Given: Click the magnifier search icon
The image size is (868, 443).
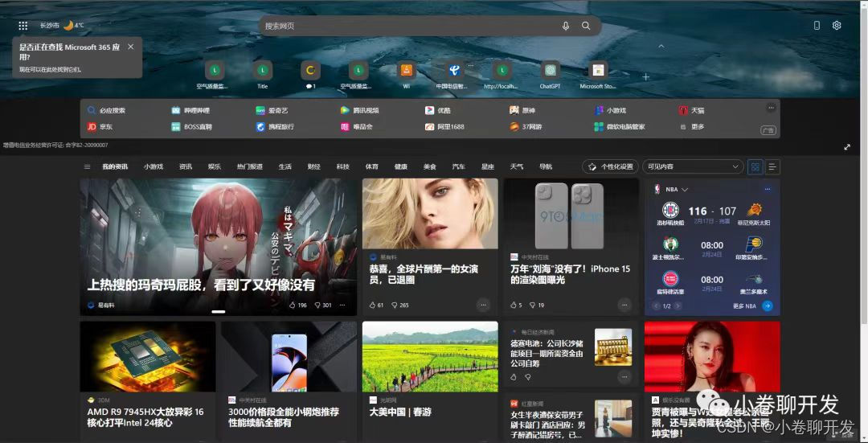Looking at the screenshot, I should (586, 26).
